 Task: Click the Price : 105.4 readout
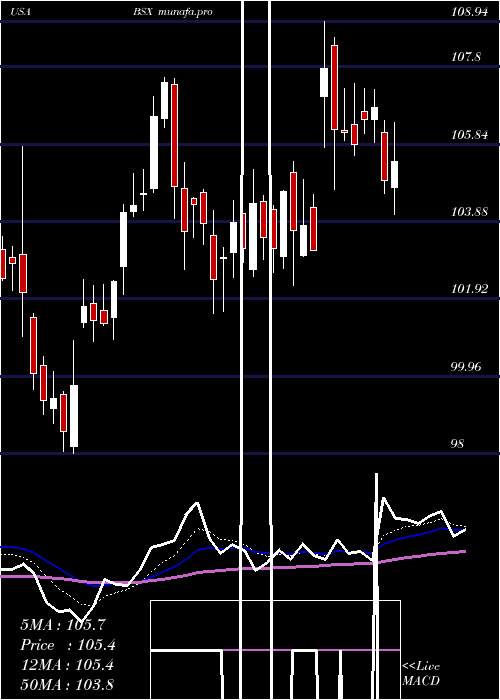tap(68, 645)
